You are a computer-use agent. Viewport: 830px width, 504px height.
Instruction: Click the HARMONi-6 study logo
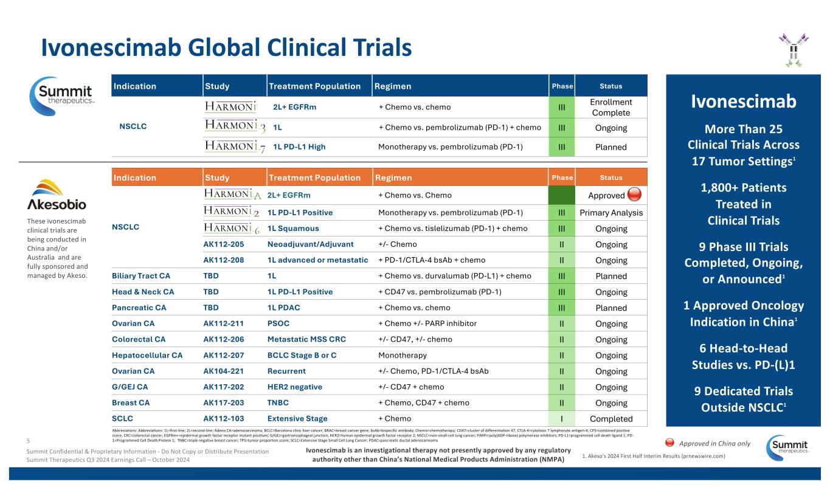[233, 229]
